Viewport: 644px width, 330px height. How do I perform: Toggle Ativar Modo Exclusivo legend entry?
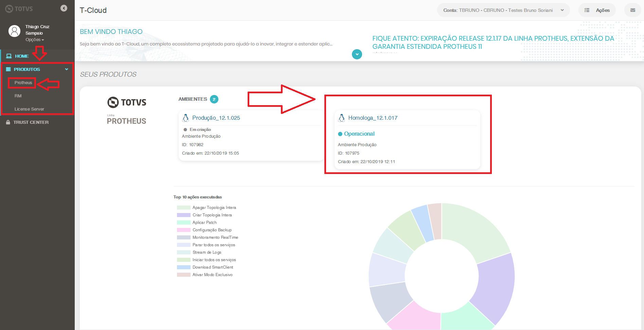[205, 275]
